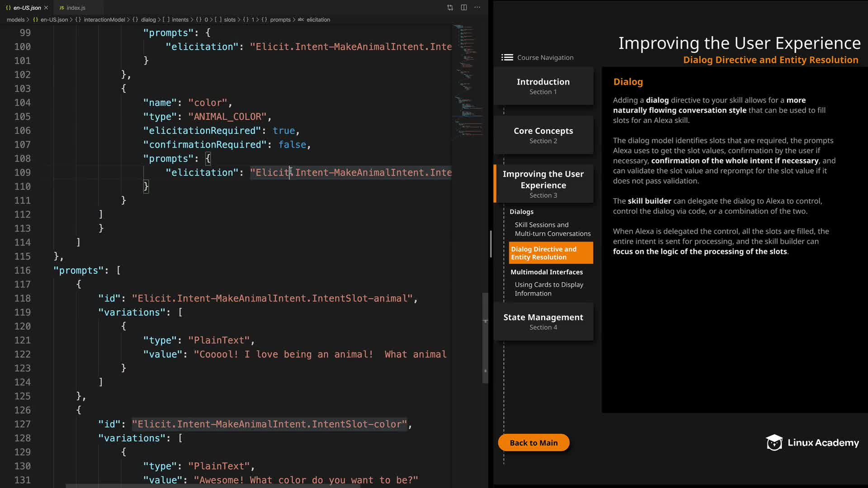
Task: Click the slots breadcrumb segment
Action: 230,20
